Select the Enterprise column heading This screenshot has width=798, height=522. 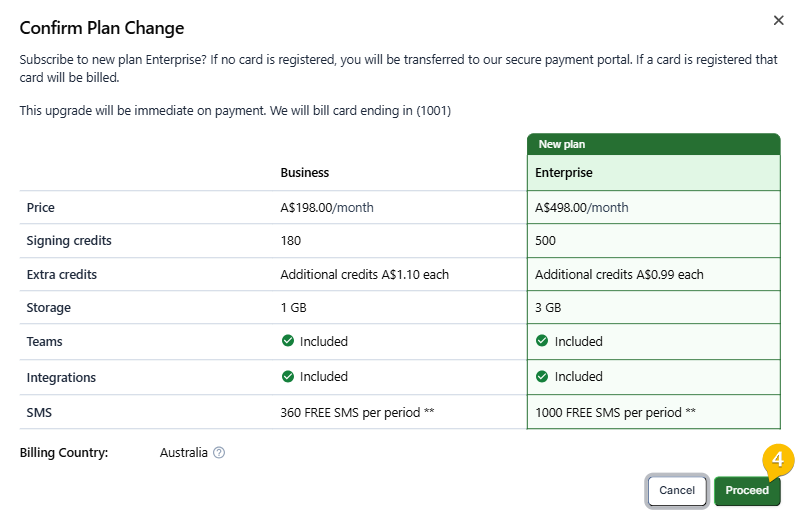coord(563,172)
